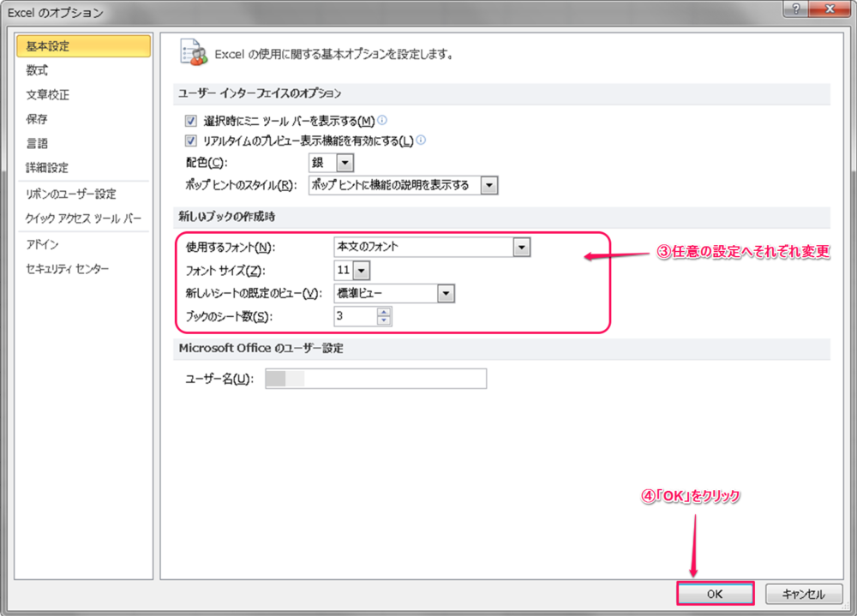The width and height of the screenshot is (857, 616).
Task: Open the 使用するフォント dropdown
Action: pos(521,247)
